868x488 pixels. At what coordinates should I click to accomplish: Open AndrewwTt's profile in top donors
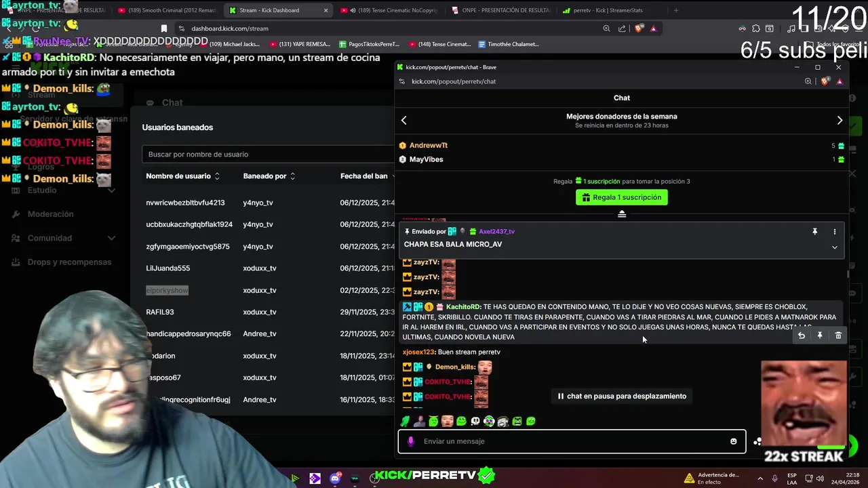(428, 145)
